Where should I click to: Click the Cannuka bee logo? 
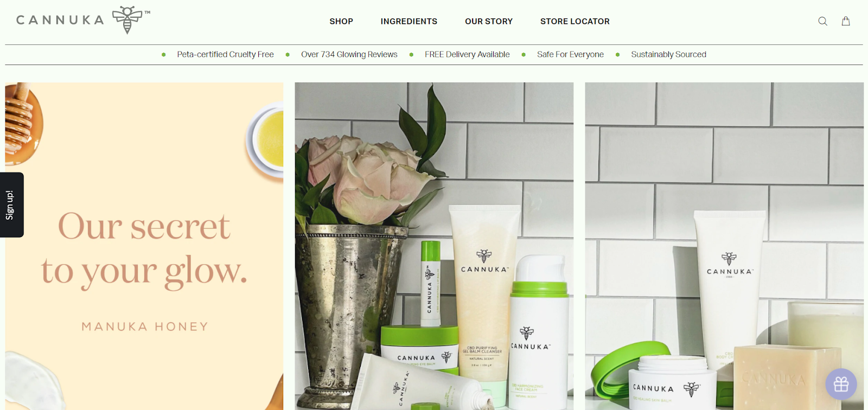pos(84,20)
